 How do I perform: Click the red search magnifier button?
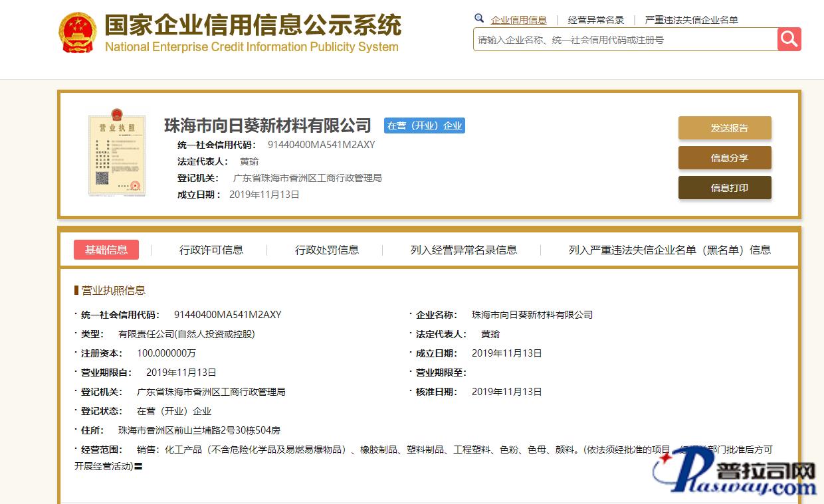(789, 39)
